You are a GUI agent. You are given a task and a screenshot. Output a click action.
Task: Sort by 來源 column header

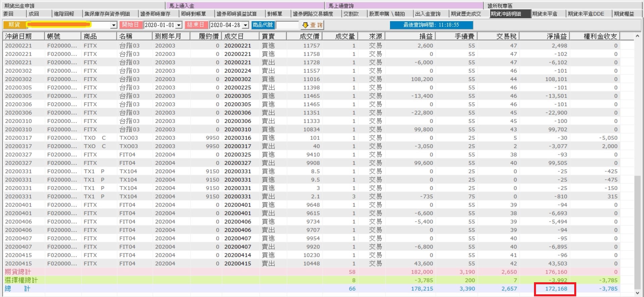coord(371,36)
